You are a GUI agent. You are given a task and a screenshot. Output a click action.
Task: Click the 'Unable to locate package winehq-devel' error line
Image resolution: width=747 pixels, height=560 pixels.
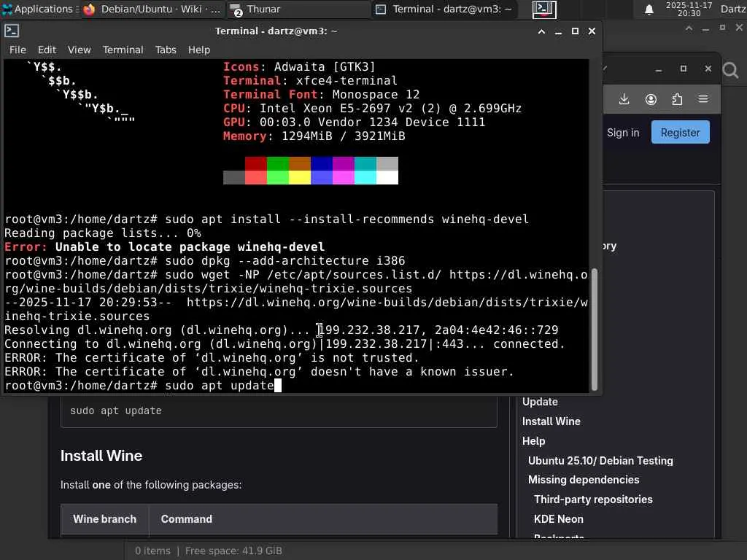(x=164, y=246)
